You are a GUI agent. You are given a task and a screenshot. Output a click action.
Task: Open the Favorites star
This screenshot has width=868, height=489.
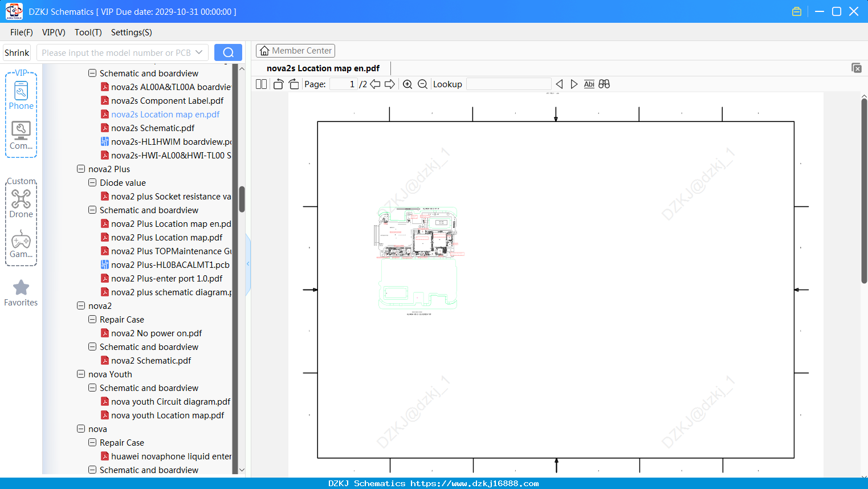pyautogui.click(x=21, y=293)
